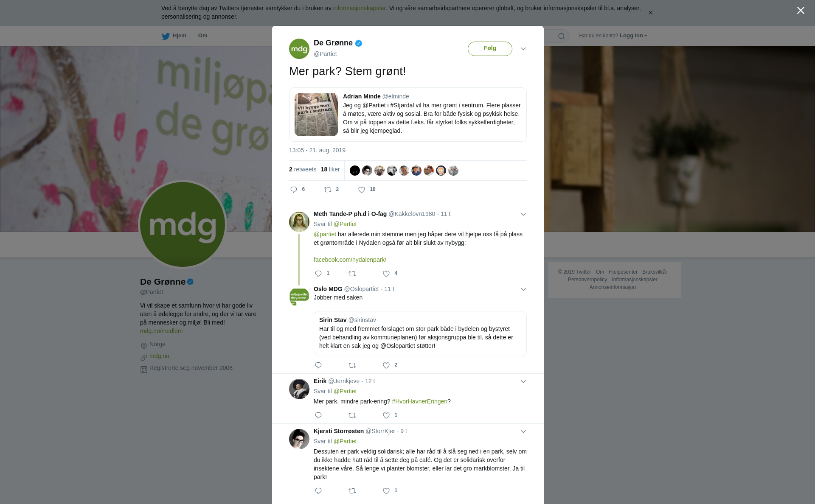Like Meth Tande-P's reply
This screenshot has width=815, height=504.
[386, 274]
